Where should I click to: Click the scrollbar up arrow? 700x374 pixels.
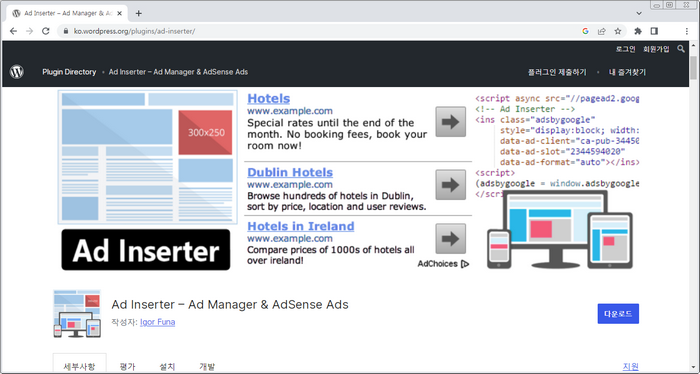693,46
